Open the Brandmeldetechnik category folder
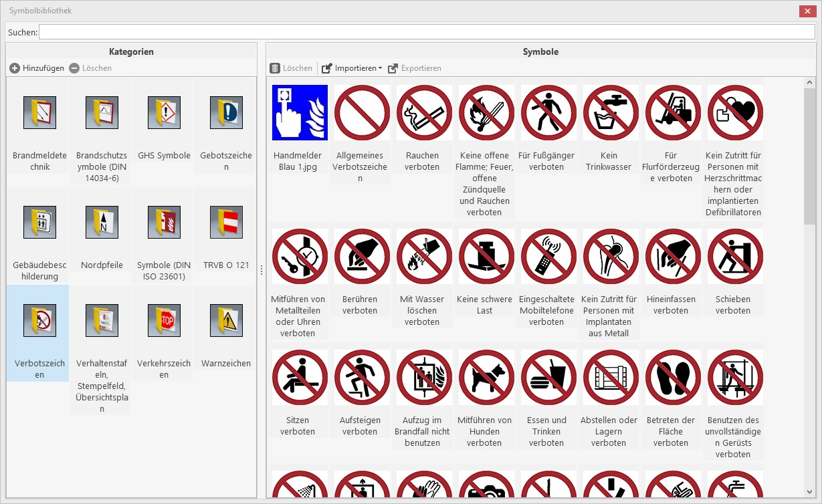 (x=39, y=112)
